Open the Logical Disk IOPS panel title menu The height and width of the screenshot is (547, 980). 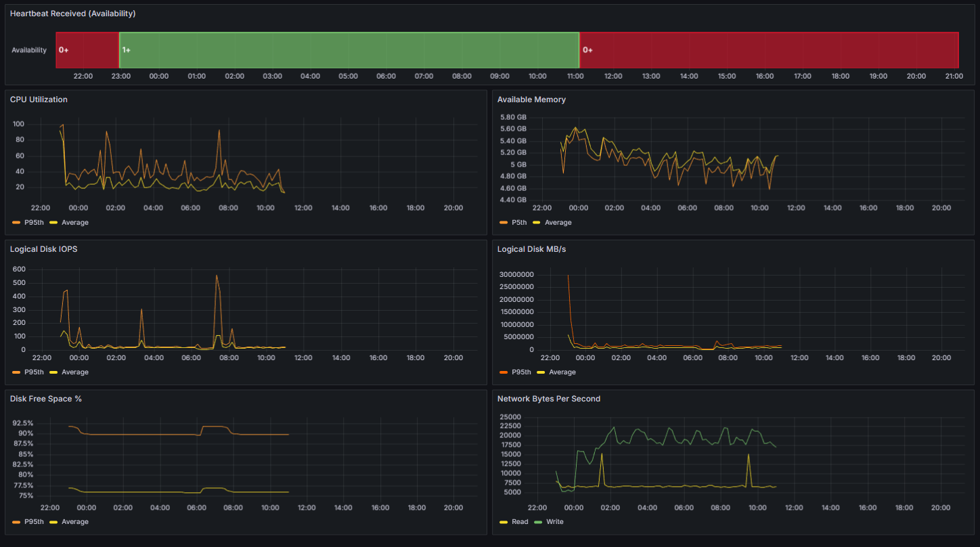point(43,249)
